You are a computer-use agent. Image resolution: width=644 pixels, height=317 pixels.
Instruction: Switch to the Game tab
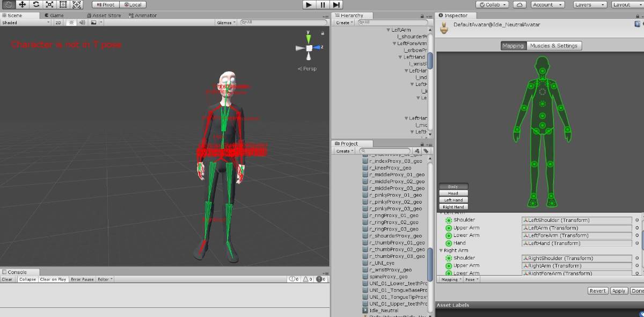[x=54, y=16]
